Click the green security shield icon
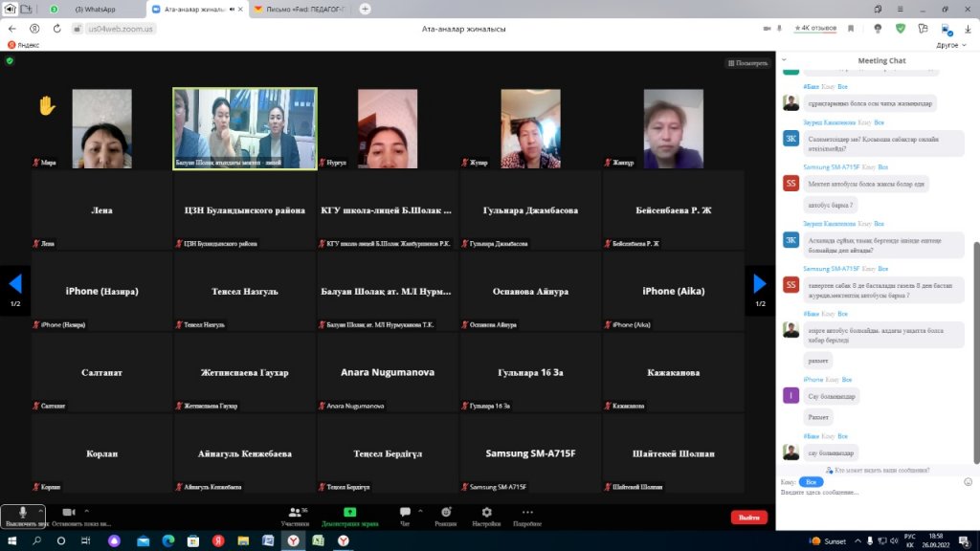This screenshot has height=551, width=980. tap(10, 60)
